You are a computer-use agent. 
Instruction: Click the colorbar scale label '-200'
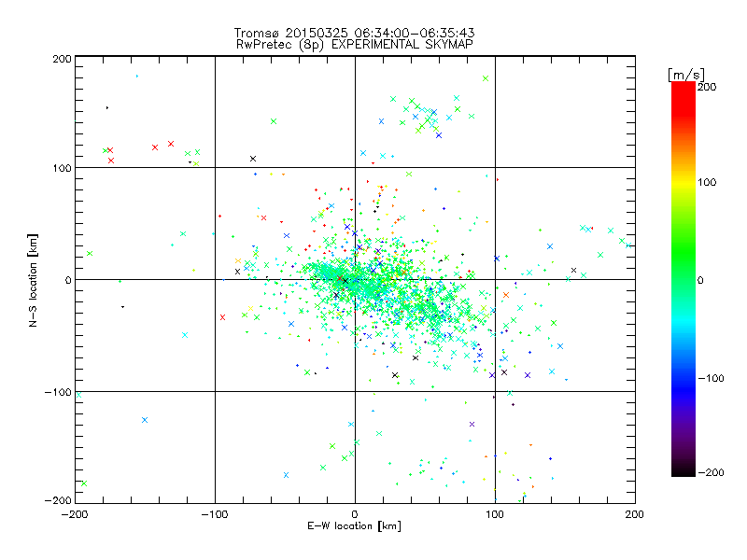[711, 472]
